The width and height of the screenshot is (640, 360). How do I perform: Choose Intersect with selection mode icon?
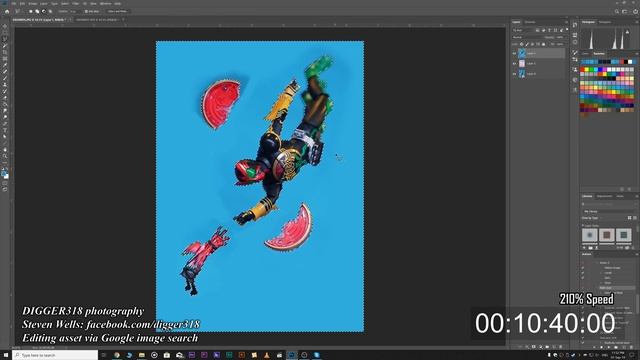[50, 11]
